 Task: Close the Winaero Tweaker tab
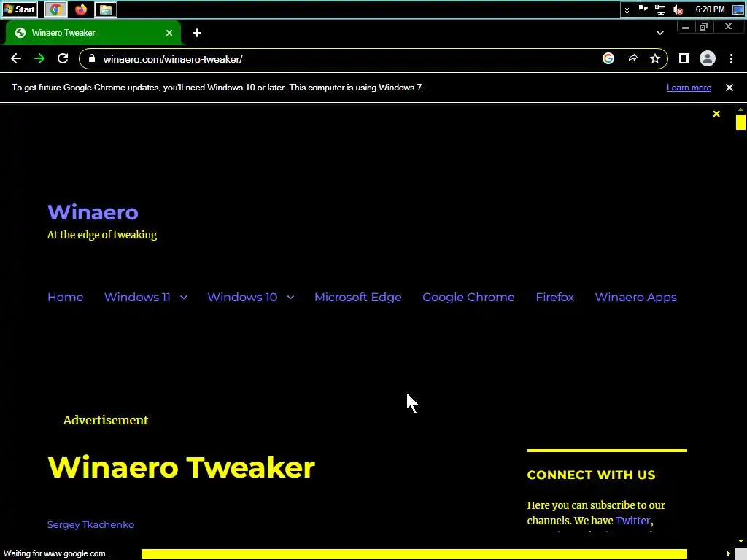(169, 33)
